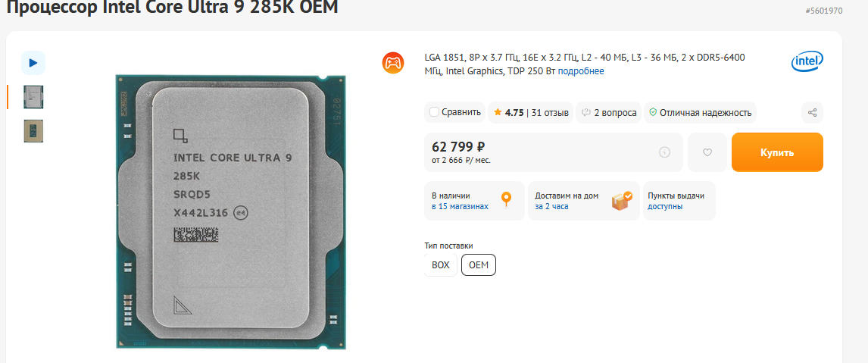Click the home delivery box icon
This screenshot has width=868, height=363.
622,200
